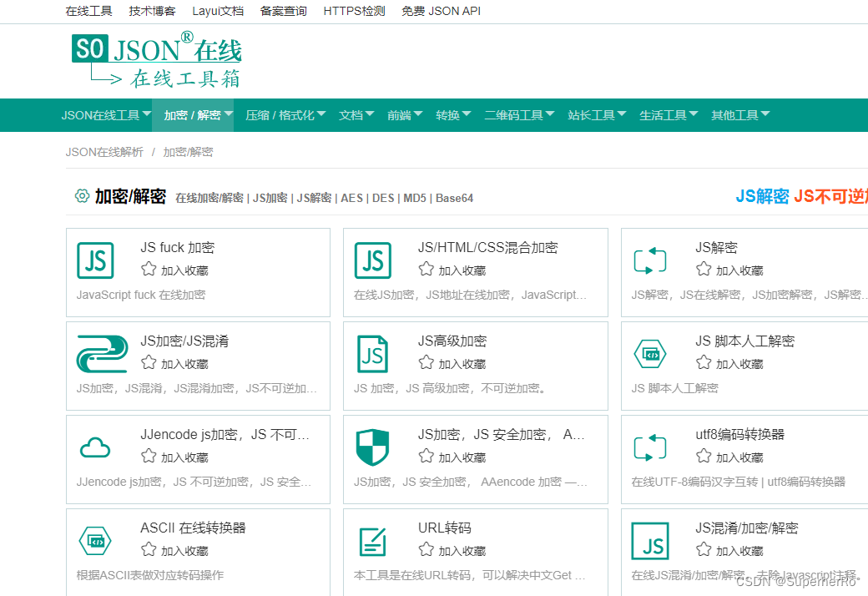Expand the 文档 dropdown menu
This screenshot has height=596, width=868.
pos(356,115)
